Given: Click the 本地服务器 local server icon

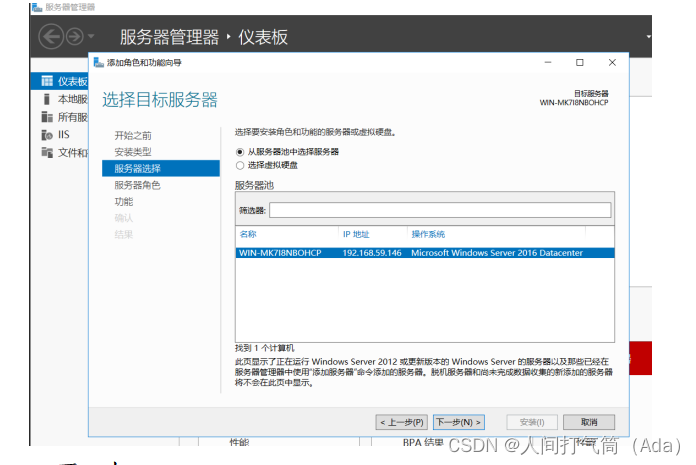Looking at the screenshot, I should (x=46, y=99).
